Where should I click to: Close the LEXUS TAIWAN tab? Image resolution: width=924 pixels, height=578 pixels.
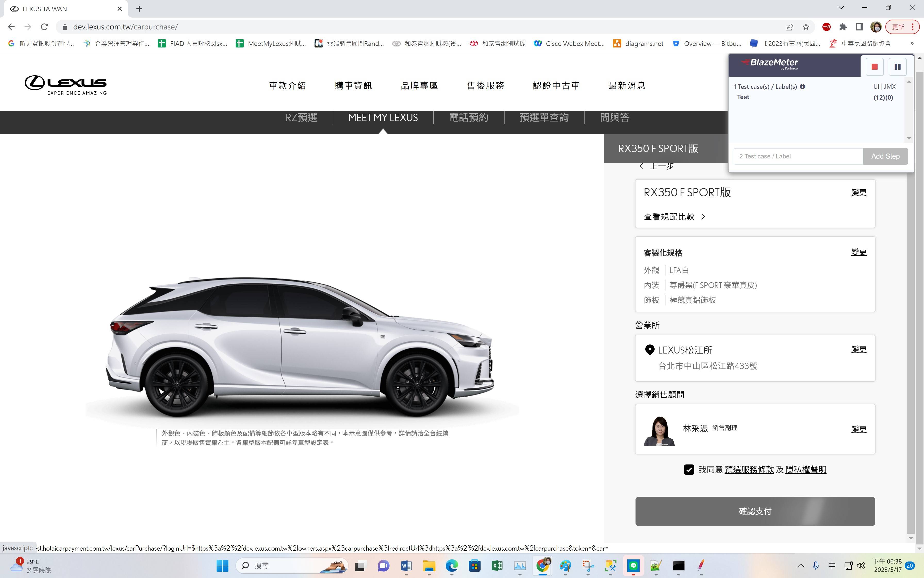click(x=120, y=9)
